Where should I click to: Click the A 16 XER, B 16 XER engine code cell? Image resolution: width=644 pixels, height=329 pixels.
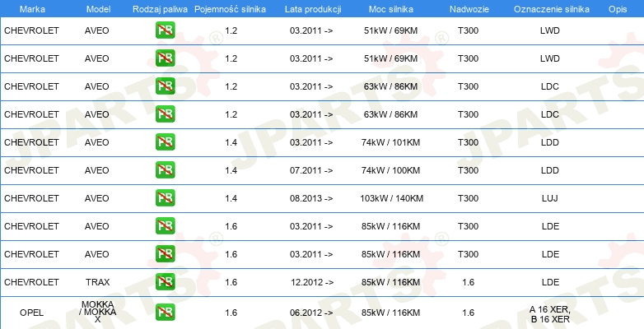549,313
